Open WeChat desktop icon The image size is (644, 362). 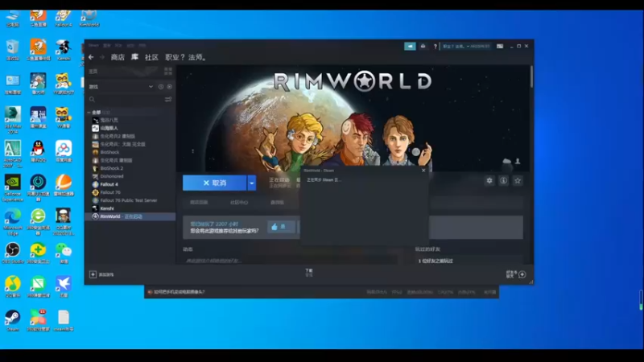tap(64, 253)
